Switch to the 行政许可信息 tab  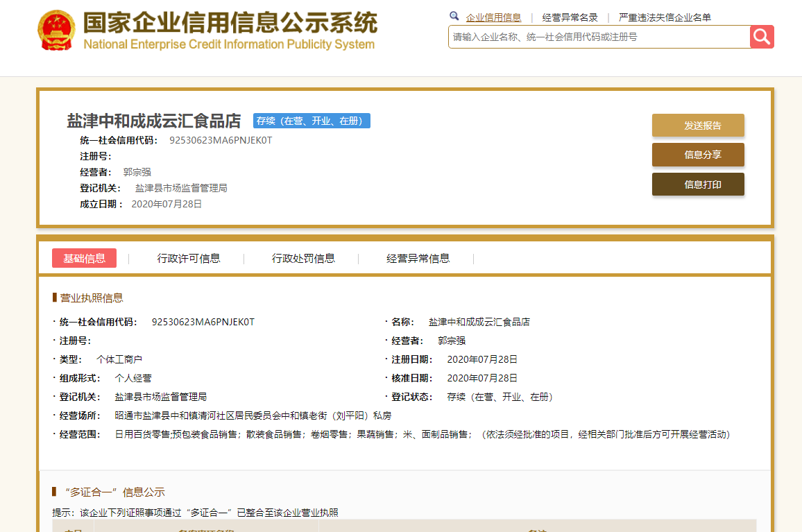189,258
